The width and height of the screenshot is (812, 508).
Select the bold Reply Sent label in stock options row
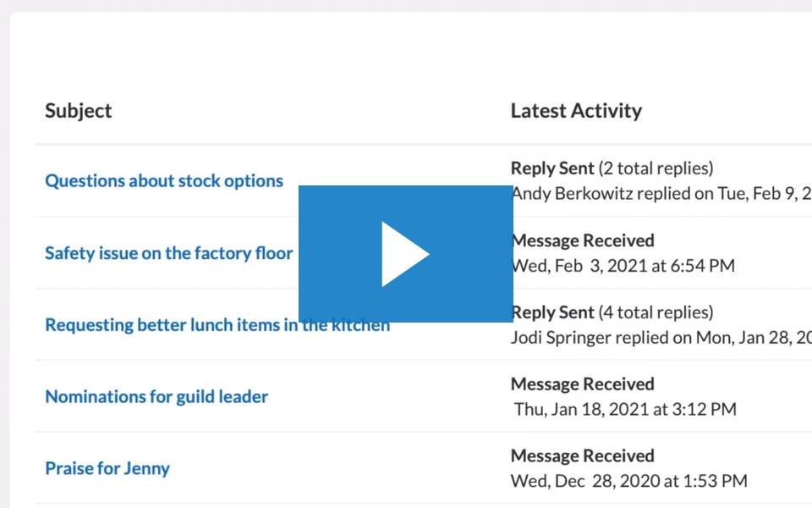(552, 168)
